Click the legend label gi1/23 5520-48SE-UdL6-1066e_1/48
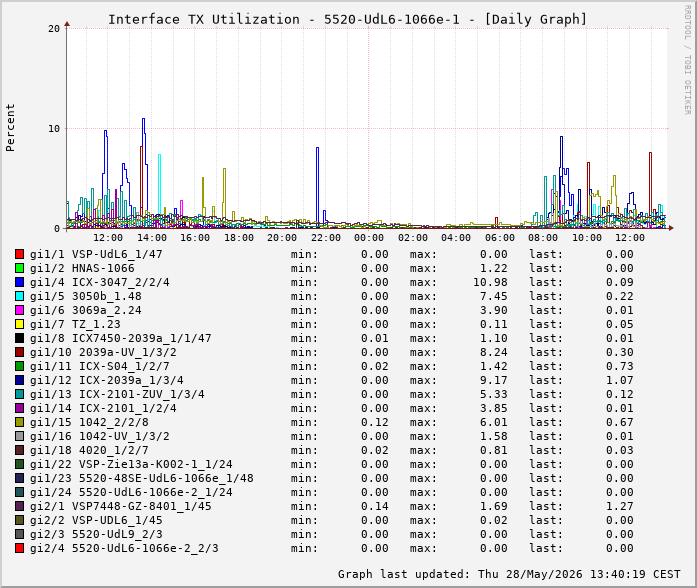This screenshot has height=588, width=697. (141, 478)
